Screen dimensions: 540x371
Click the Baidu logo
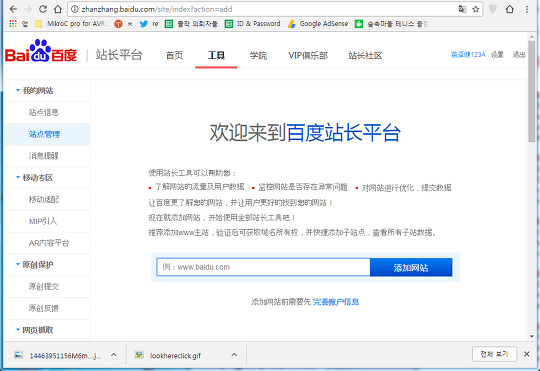coord(41,51)
